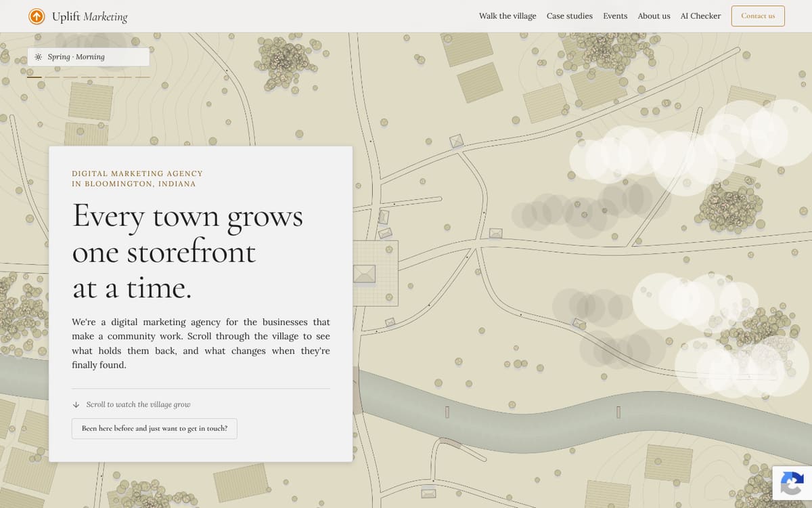Select the highlighted first season progress segment
The image size is (812, 508).
35,77
